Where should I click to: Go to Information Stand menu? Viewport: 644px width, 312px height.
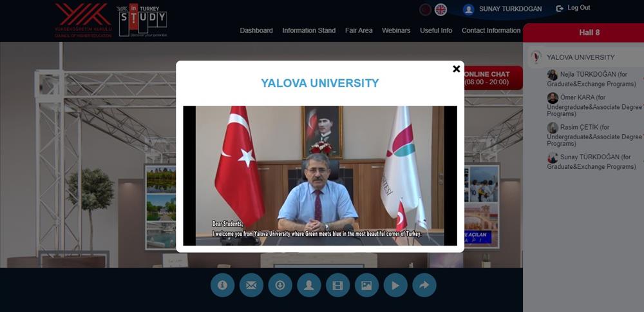point(309,30)
